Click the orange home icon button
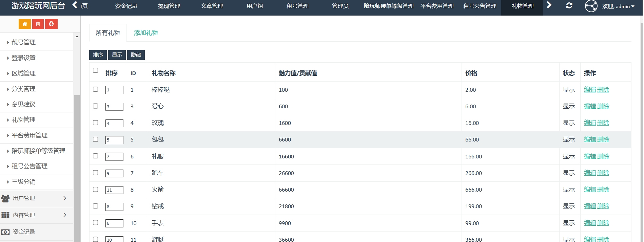This screenshot has width=644, height=242. click(24, 24)
